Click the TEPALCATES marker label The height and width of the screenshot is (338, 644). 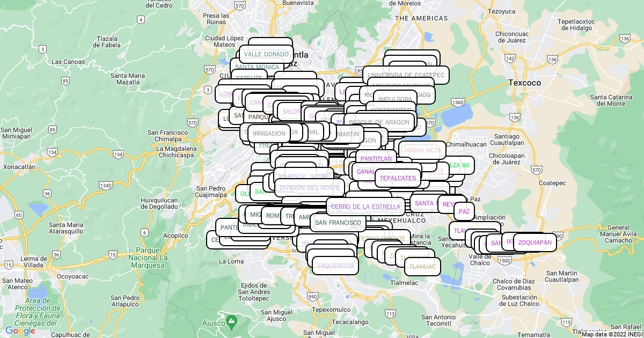pyautogui.click(x=398, y=178)
